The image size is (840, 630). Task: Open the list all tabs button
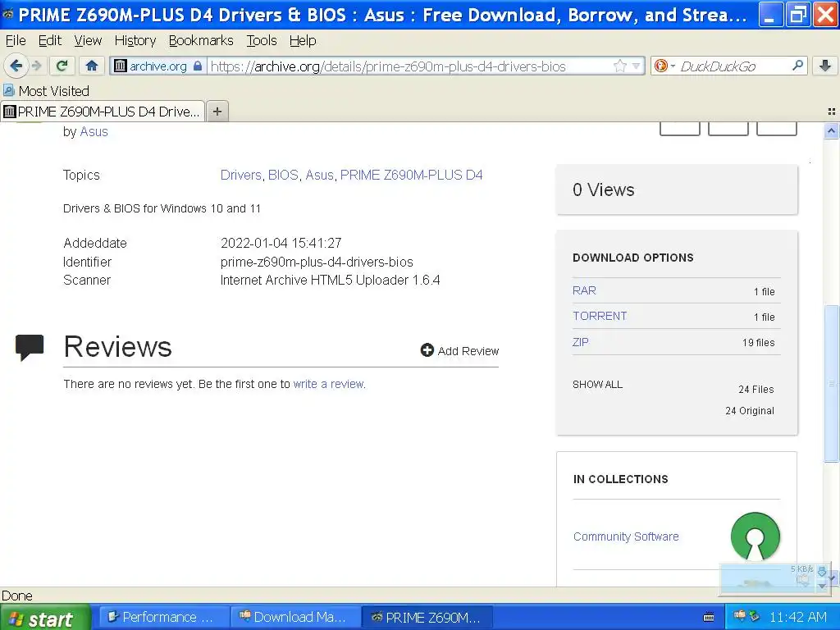[x=832, y=112]
